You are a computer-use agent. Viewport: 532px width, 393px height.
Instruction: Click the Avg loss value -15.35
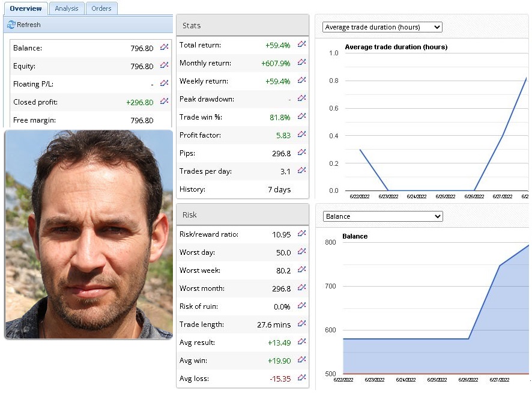pyautogui.click(x=280, y=379)
